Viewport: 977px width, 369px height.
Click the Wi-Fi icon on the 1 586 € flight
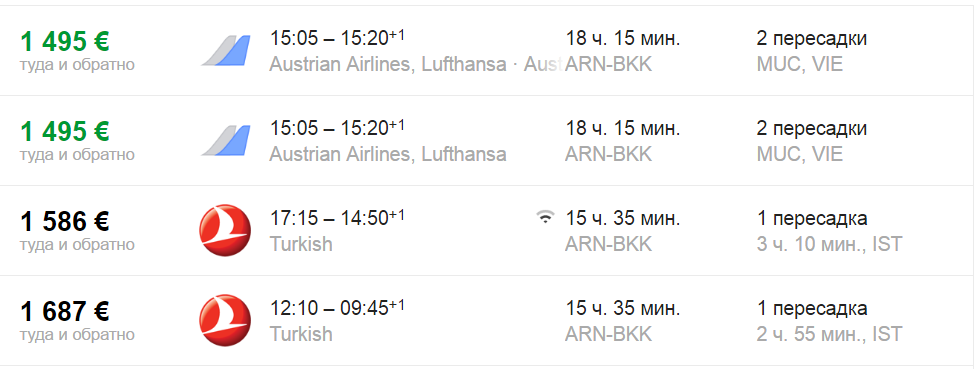pyautogui.click(x=545, y=217)
